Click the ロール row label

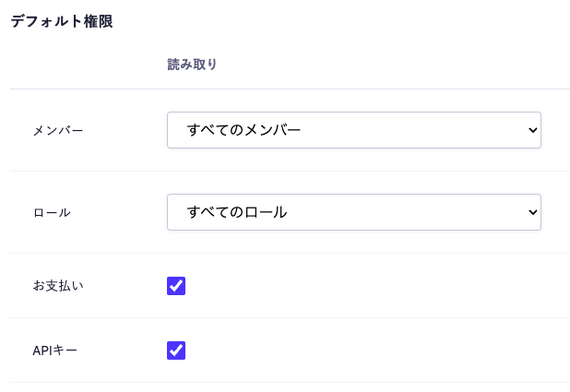click(52, 212)
